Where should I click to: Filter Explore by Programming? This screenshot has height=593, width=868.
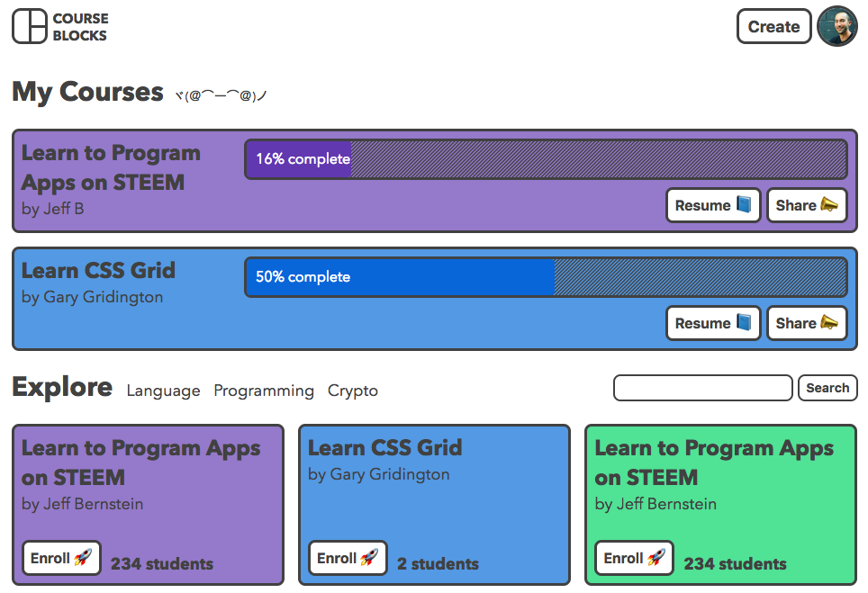pyautogui.click(x=264, y=391)
